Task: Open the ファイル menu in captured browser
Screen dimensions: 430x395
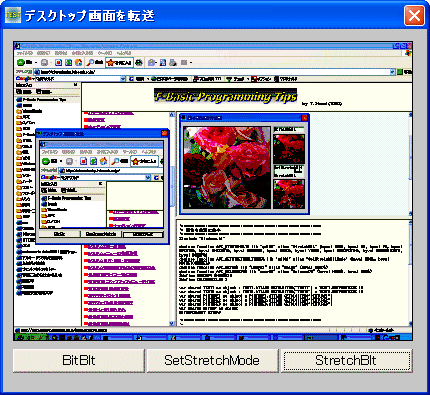Action: 24,53
